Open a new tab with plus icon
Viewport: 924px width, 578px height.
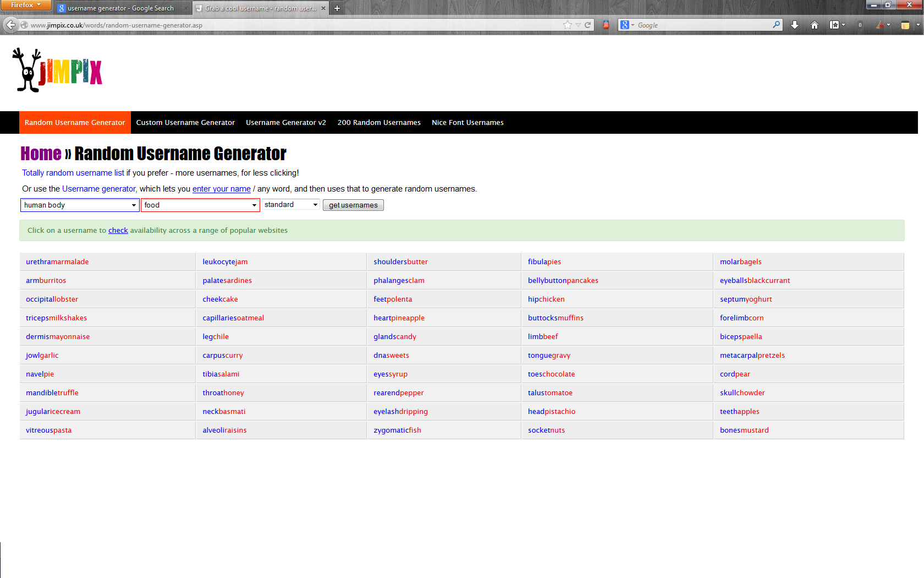[x=337, y=8]
